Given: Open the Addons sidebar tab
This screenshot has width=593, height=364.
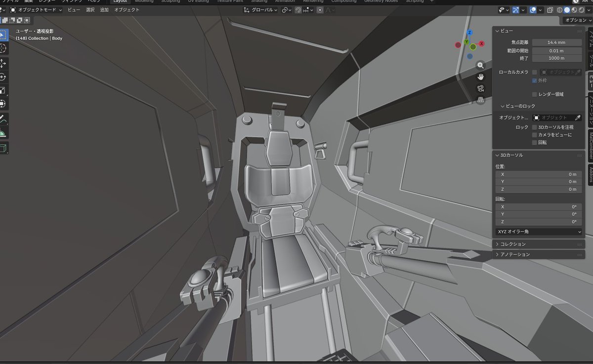Looking at the screenshot, I should [590, 174].
